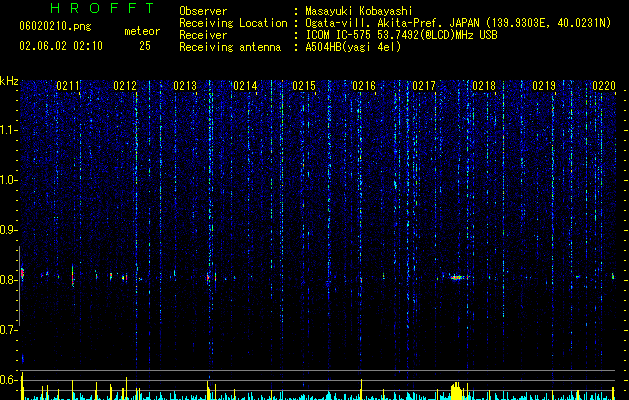Click the 0.6 kHz axis label
The width and height of the screenshot is (629, 400).
9,380
